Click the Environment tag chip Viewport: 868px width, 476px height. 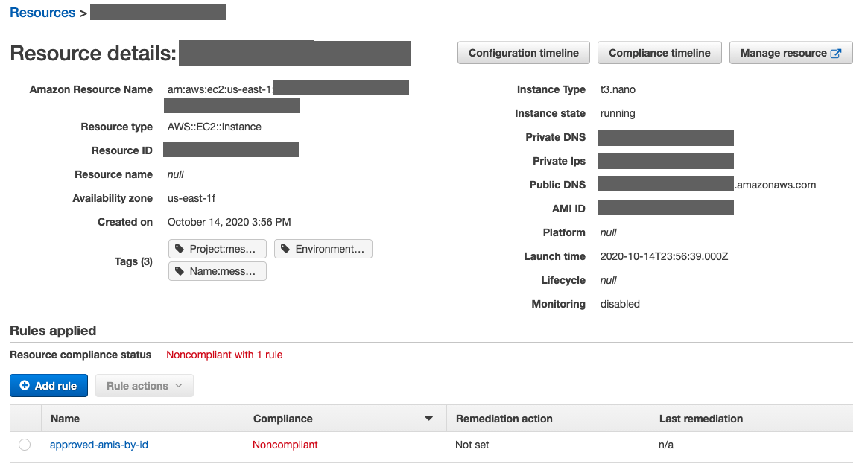coord(323,248)
